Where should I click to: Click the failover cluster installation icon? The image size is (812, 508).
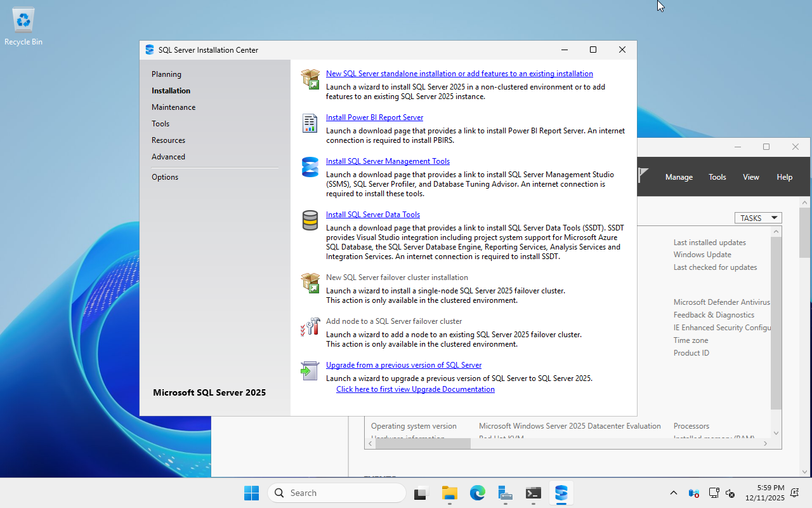310,283
